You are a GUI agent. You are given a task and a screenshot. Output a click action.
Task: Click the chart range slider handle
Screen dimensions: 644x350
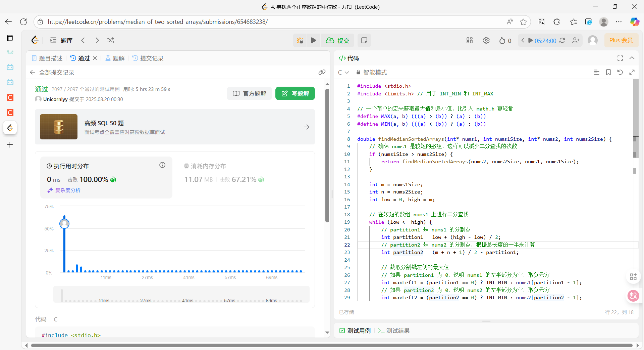click(x=62, y=296)
